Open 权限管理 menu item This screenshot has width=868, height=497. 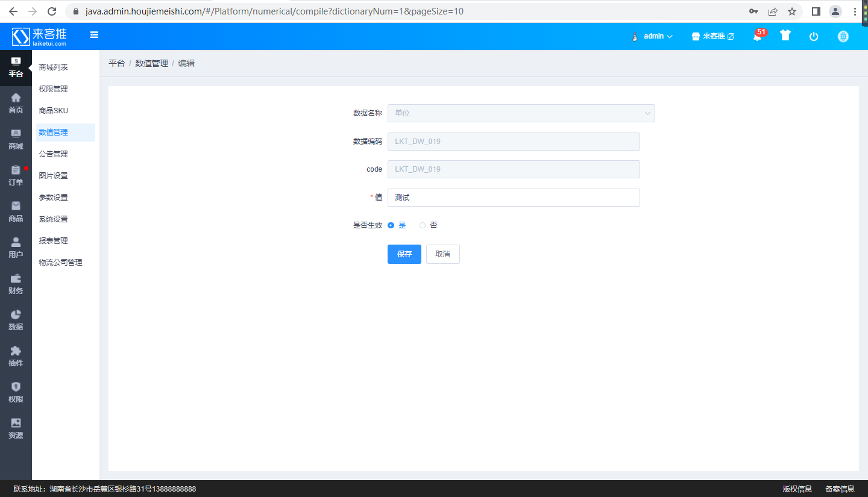54,89
